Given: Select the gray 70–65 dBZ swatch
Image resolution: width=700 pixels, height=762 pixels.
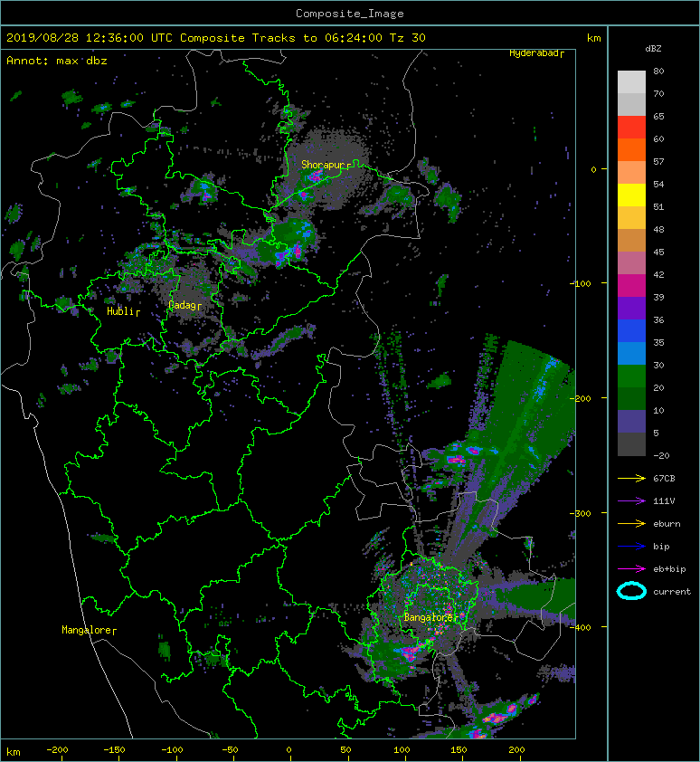Looking at the screenshot, I should coord(631,104).
